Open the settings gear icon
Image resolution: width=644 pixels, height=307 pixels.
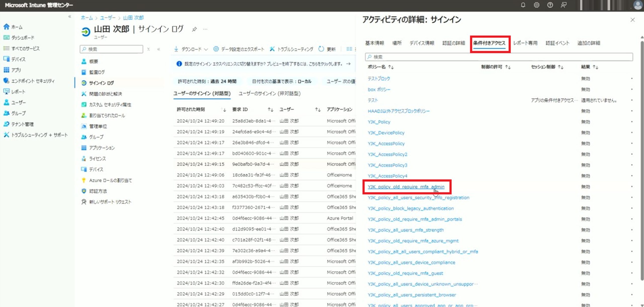[x=537, y=5]
